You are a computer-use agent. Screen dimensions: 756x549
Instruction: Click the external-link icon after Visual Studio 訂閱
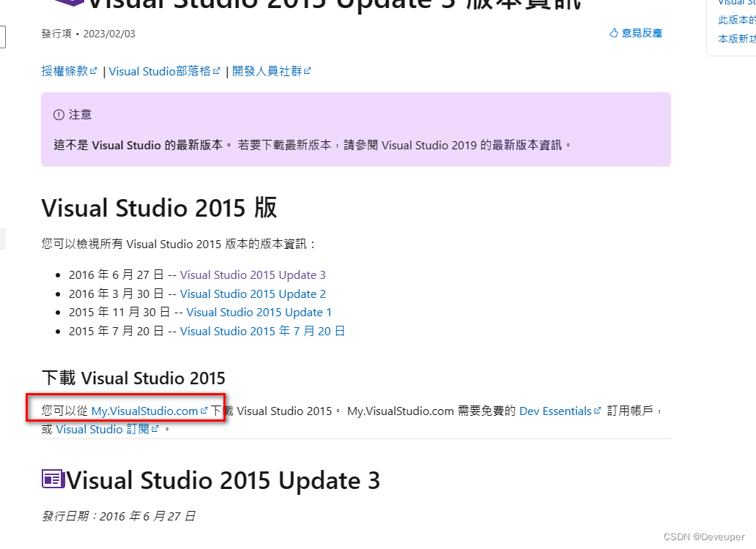(155, 429)
